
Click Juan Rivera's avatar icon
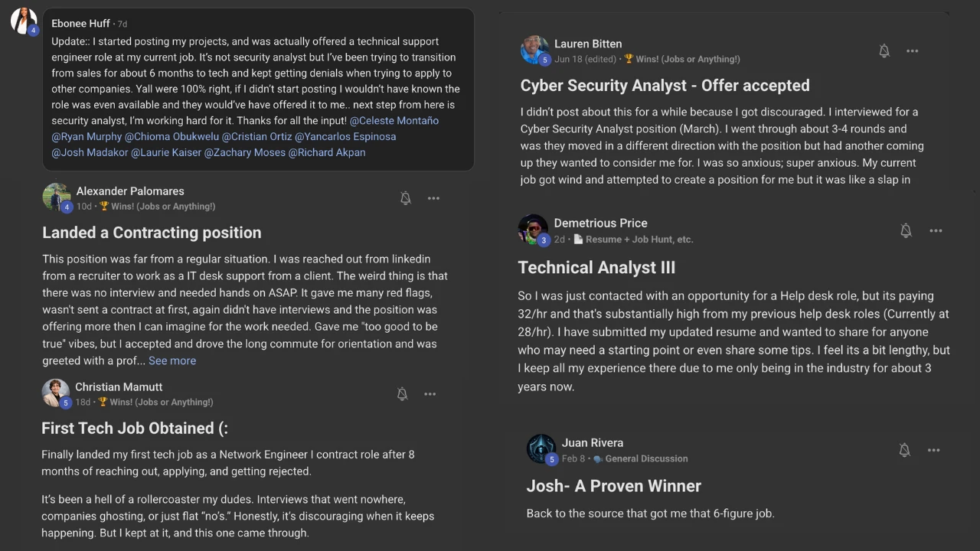tap(541, 448)
